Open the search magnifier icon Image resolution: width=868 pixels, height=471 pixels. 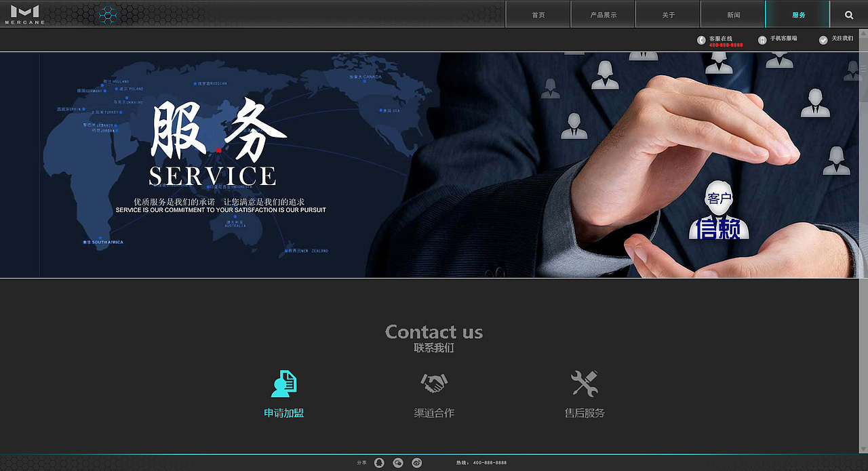point(849,14)
